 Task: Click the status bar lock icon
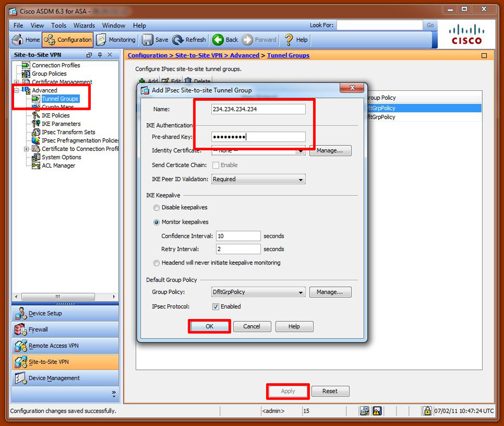pyautogui.click(x=427, y=411)
